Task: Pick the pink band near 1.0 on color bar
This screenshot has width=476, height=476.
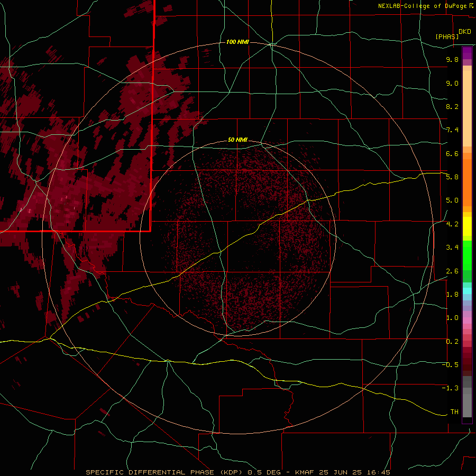Action: click(x=467, y=321)
